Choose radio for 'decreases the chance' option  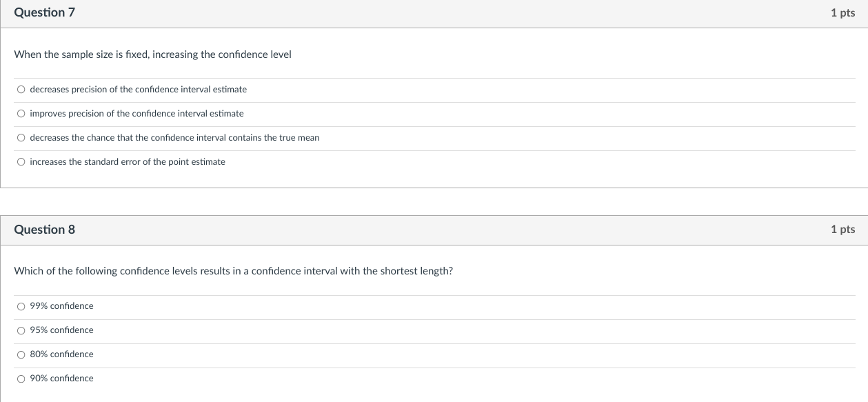21,138
